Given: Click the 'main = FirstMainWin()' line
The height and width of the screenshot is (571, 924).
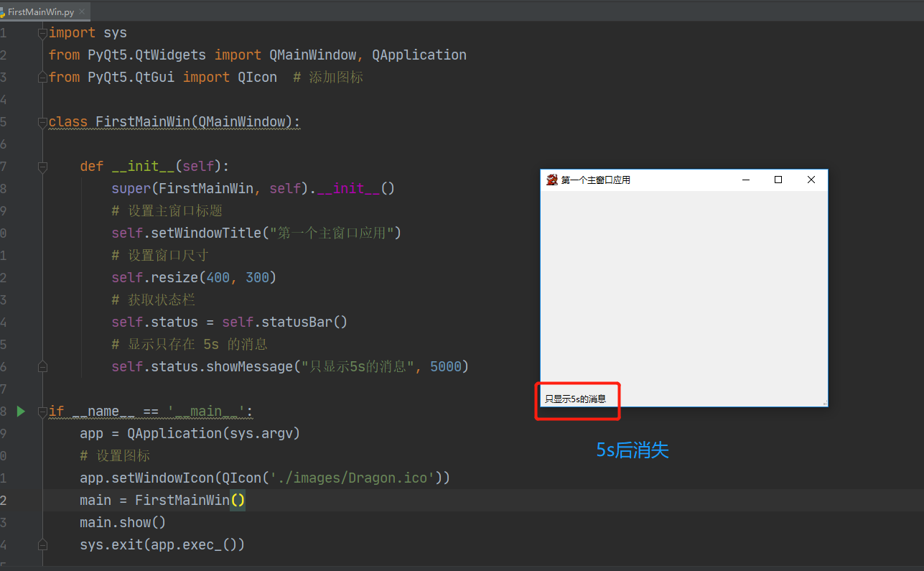Looking at the screenshot, I should tap(163, 501).
